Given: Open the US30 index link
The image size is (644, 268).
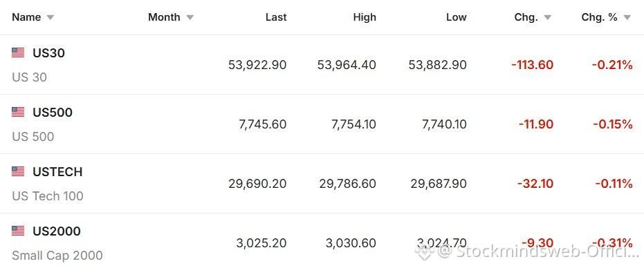Looking at the screenshot, I should point(49,53).
